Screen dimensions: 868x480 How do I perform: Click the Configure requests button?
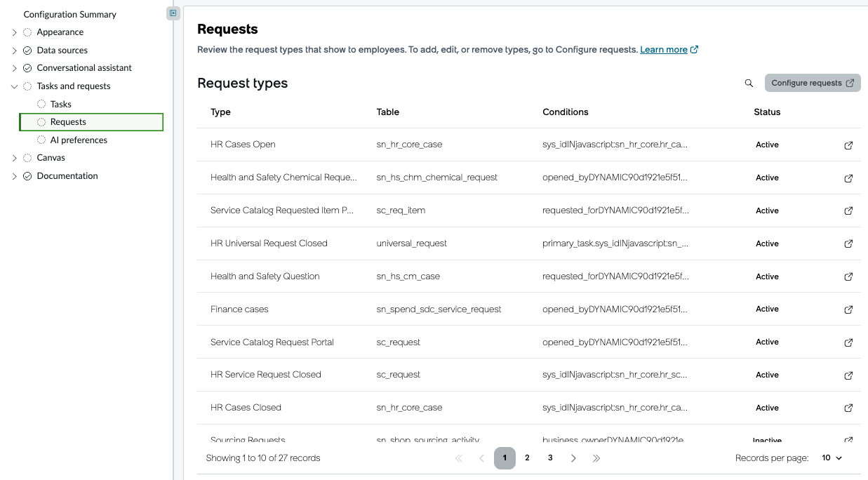pyautogui.click(x=813, y=83)
